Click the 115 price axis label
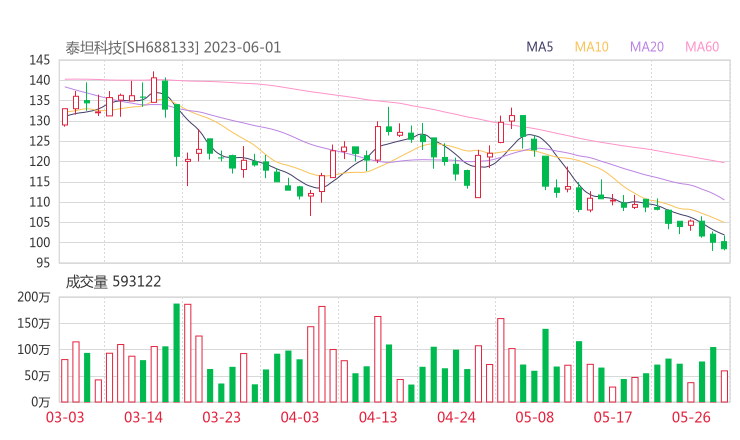740x440 pixels. coord(39,182)
